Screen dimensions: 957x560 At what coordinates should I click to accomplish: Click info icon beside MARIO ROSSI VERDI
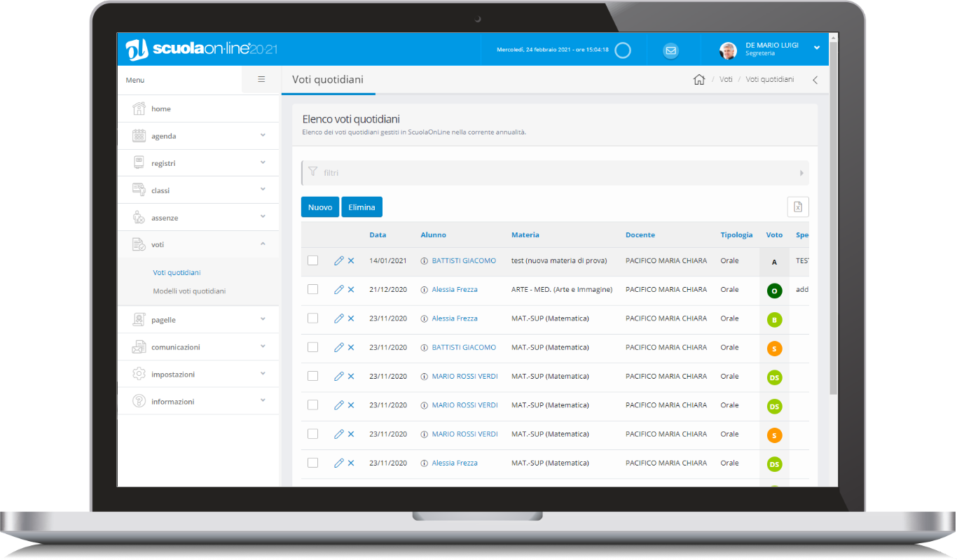(424, 377)
